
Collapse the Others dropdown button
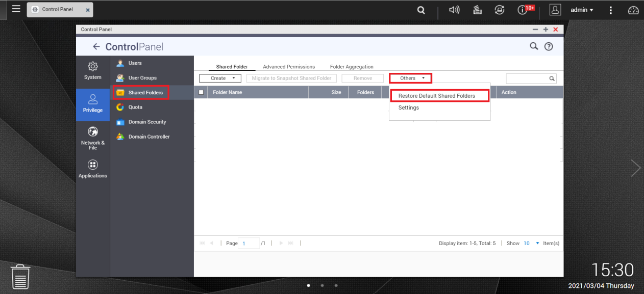click(411, 78)
